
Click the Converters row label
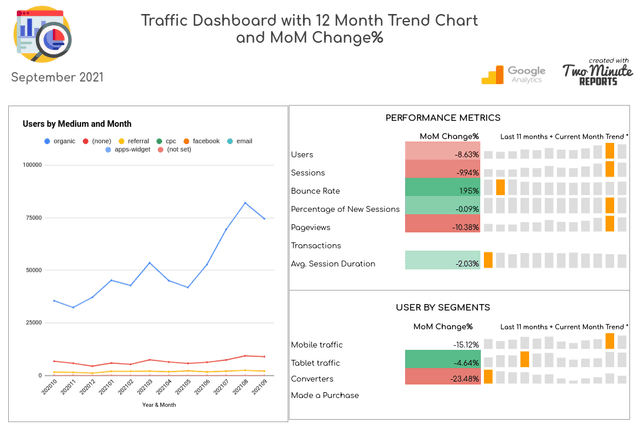tap(312, 379)
